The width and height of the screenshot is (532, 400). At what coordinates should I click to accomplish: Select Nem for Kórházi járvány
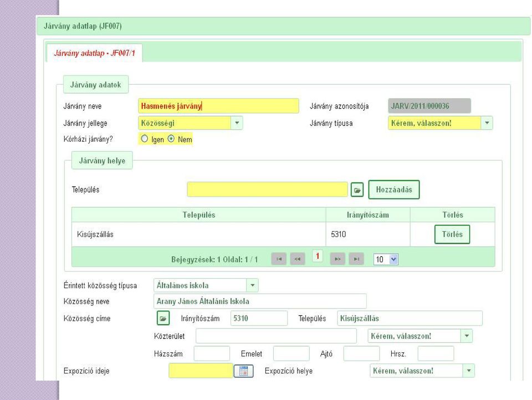171,139
